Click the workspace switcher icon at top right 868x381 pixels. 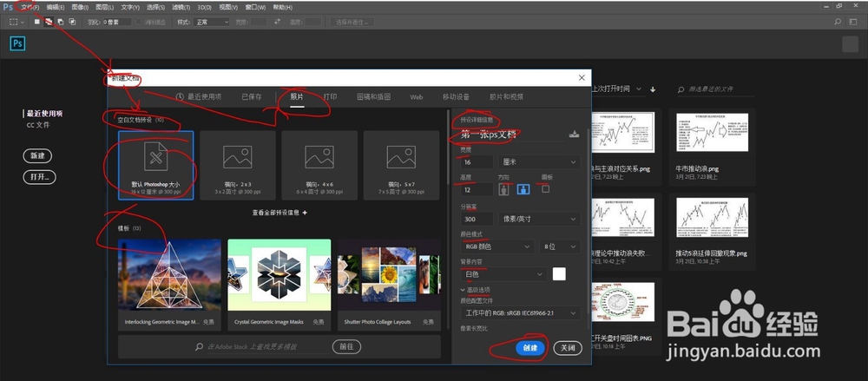coord(853,22)
